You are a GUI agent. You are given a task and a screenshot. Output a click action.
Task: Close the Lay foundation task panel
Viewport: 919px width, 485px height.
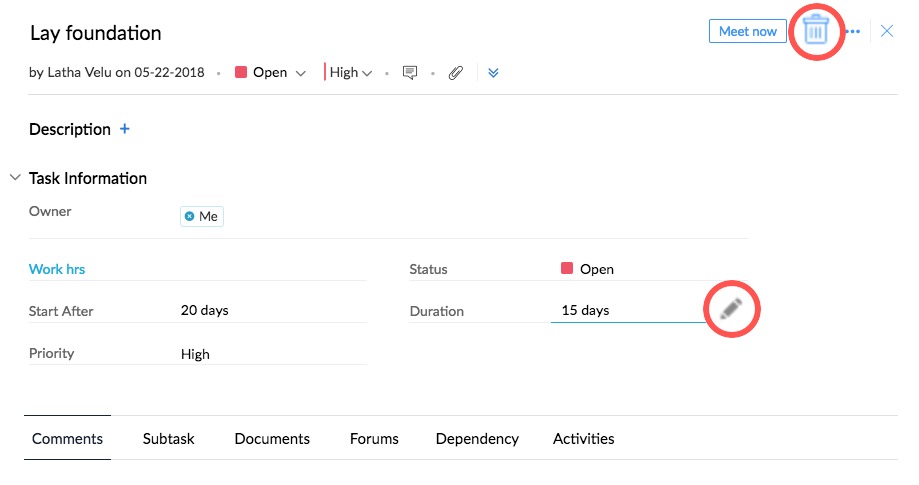click(x=887, y=31)
